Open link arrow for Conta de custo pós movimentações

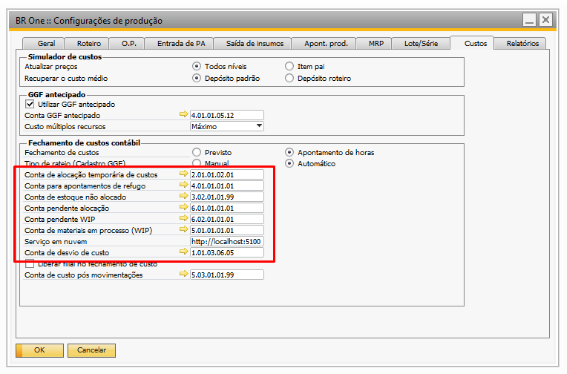pyautogui.click(x=184, y=274)
